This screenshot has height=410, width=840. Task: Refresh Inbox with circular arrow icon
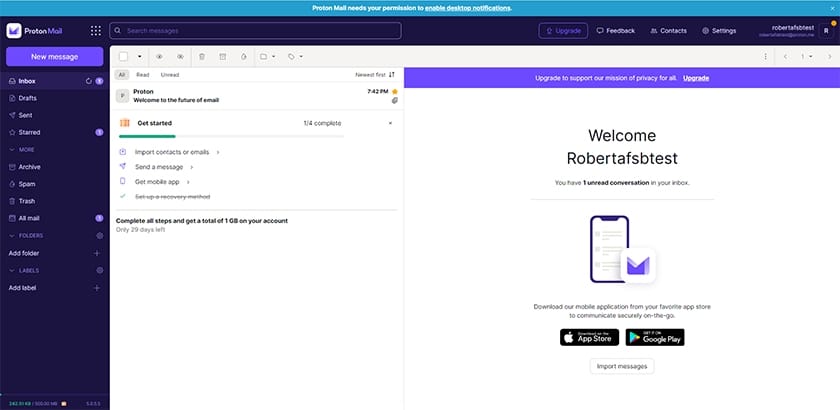tap(89, 81)
